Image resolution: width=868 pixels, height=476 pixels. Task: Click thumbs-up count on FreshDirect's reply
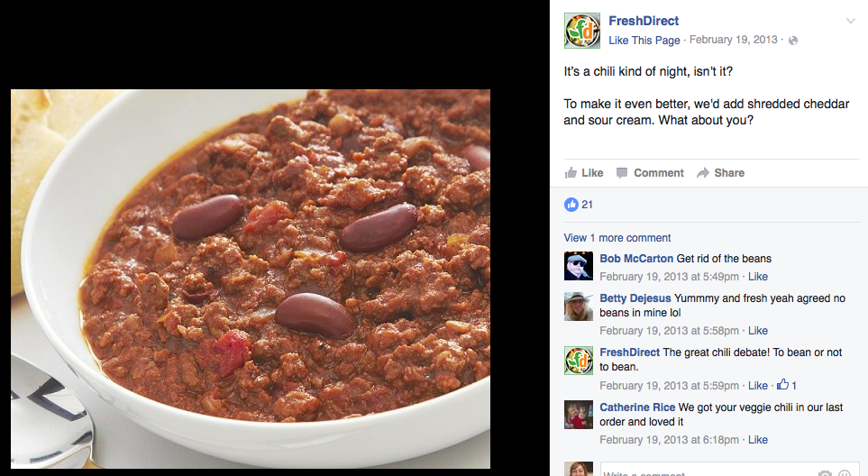click(787, 385)
